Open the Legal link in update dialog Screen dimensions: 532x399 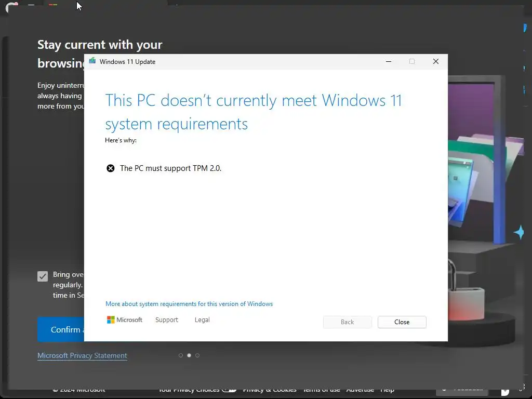coord(202,320)
